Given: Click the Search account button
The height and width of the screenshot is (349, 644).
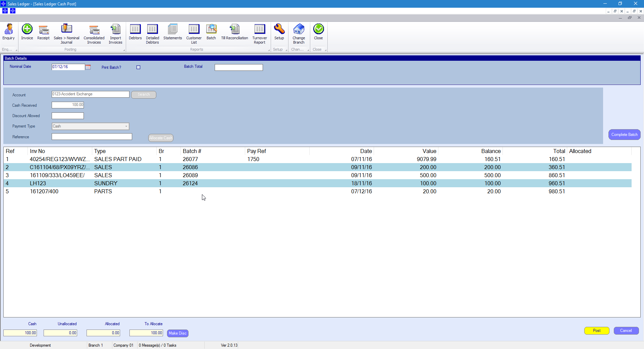Looking at the screenshot, I should coord(144,95).
